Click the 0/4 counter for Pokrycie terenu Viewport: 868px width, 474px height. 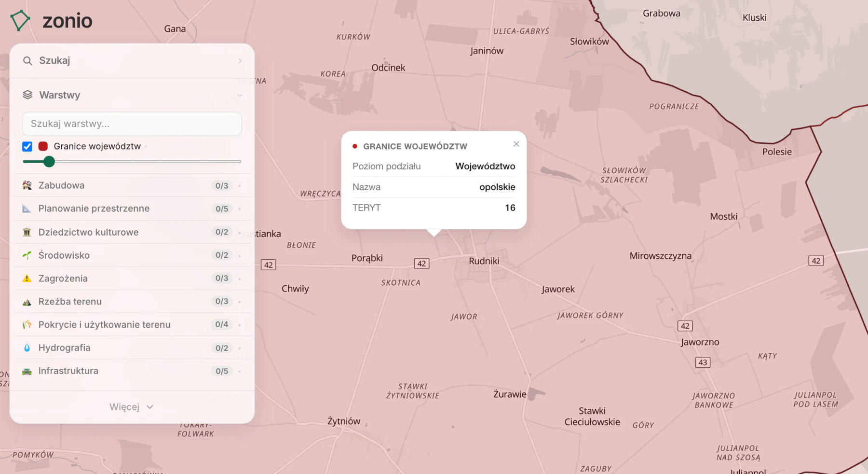(222, 324)
